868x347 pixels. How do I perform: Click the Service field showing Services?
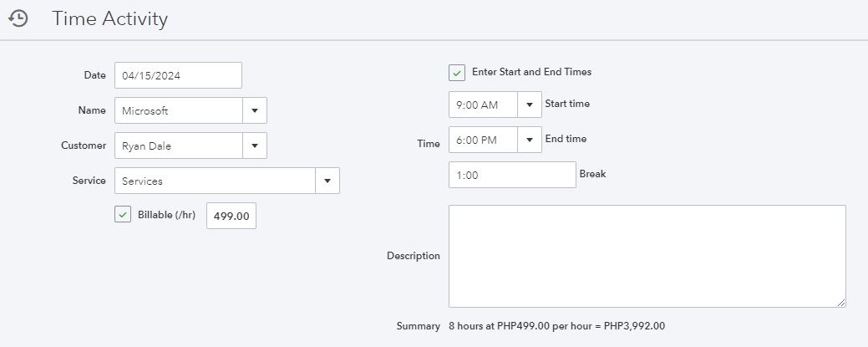tap(215, 181)
